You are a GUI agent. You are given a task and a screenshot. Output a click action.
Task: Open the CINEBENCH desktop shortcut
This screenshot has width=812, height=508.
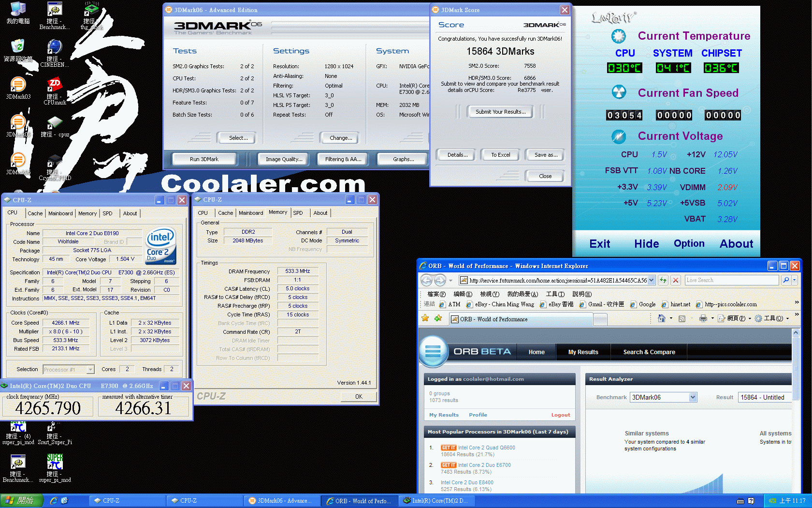tap(54, 53)
